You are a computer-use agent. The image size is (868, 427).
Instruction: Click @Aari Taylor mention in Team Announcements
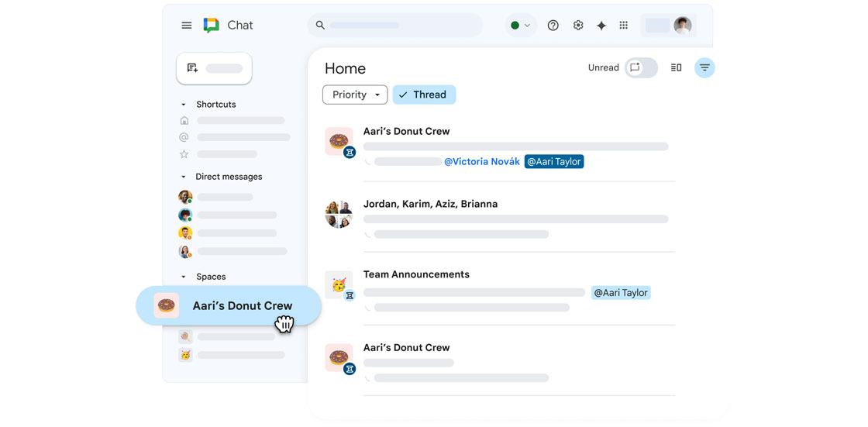[x=621, y=292]
